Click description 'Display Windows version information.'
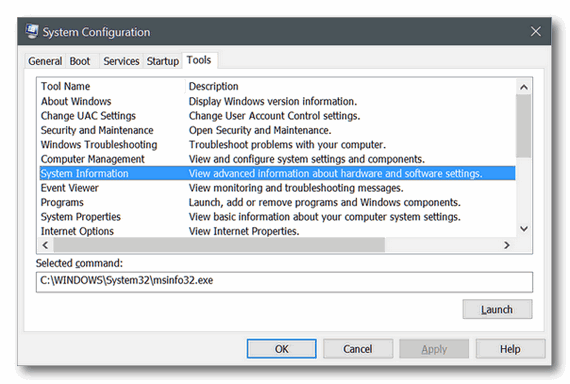570x384 pixels. (x=273, y=101)
